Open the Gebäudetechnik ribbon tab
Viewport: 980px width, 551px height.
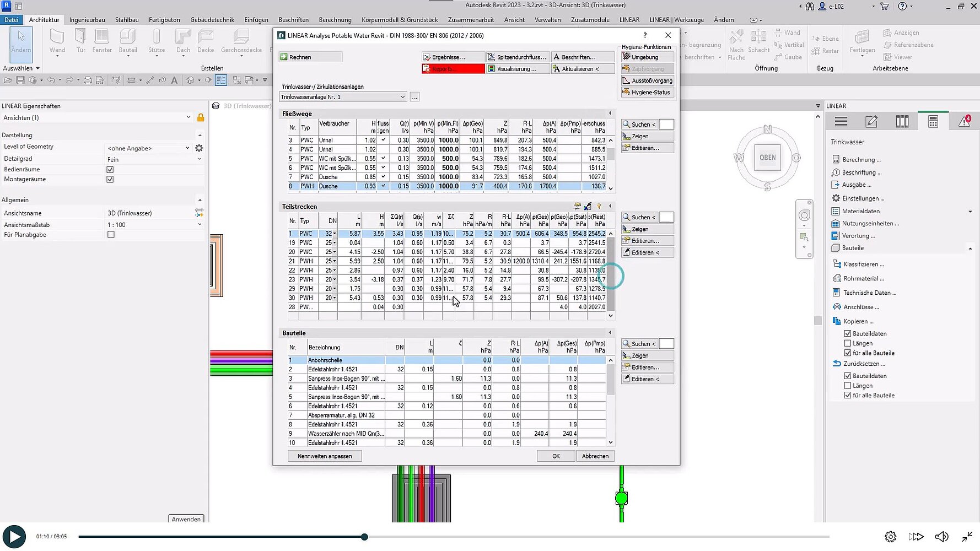click(212, 20)
